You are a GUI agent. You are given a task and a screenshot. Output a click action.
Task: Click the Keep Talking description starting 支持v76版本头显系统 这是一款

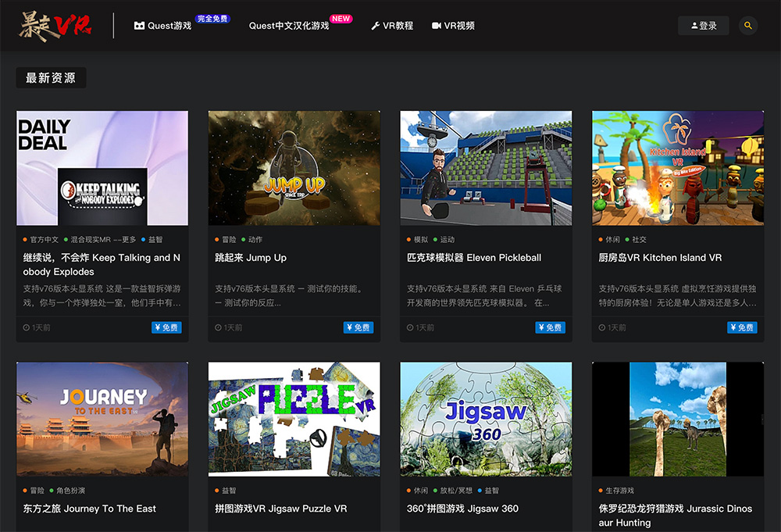pos(102,295)
